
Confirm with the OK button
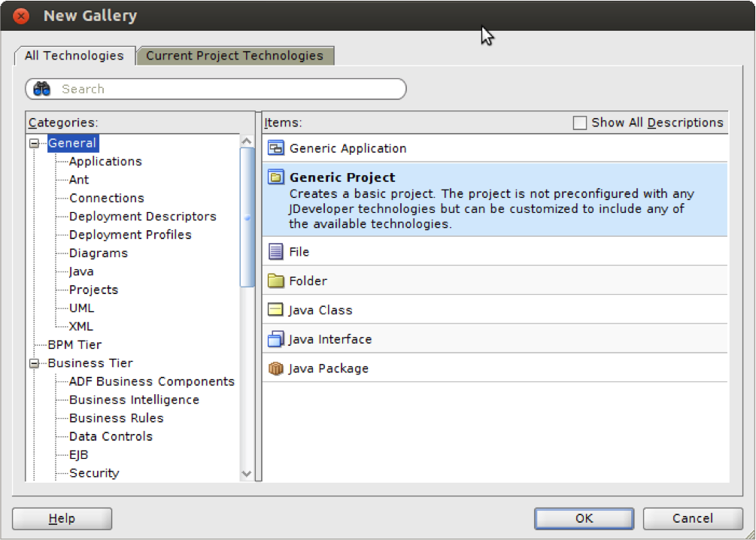(584, 519)
